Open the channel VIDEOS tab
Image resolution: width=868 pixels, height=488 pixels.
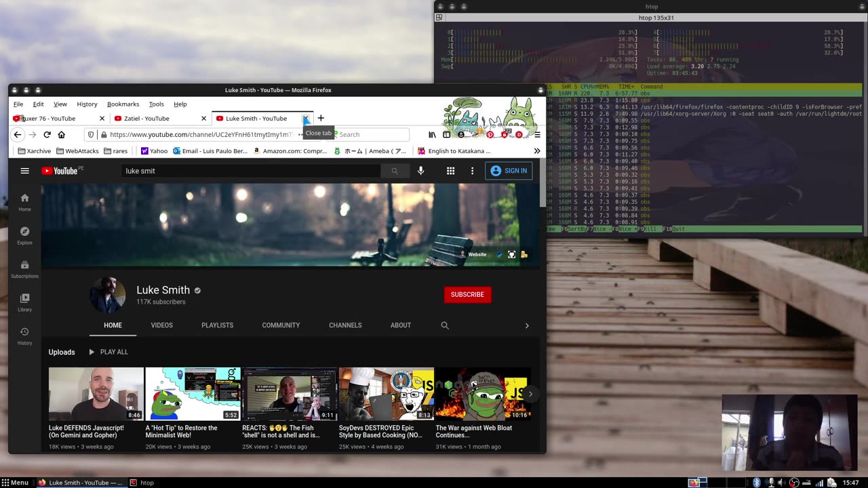161,325
